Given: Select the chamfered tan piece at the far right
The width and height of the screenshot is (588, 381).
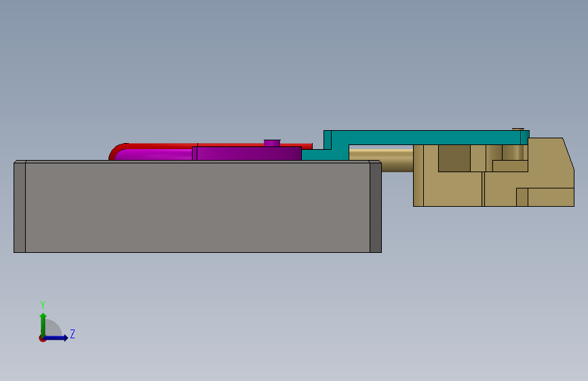Looking at the screenshot, I should 551,163.
